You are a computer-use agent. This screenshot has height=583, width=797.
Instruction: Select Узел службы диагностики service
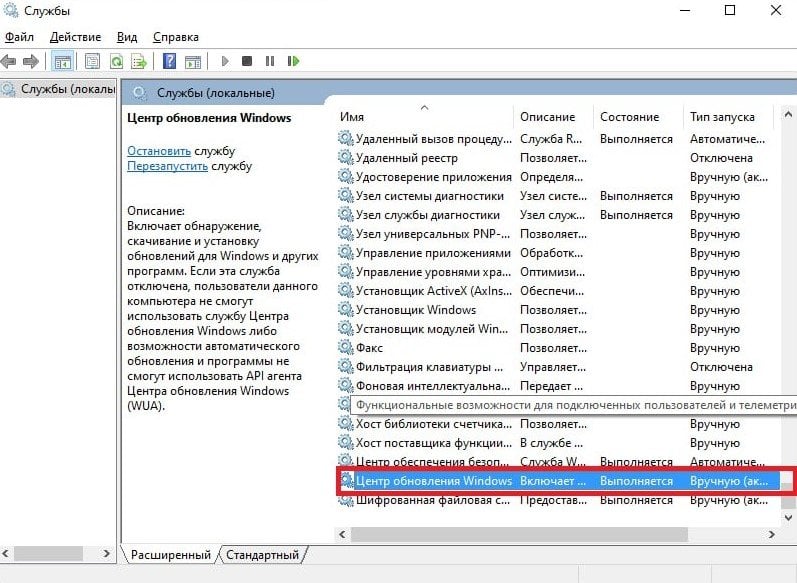tap(557, 215)
